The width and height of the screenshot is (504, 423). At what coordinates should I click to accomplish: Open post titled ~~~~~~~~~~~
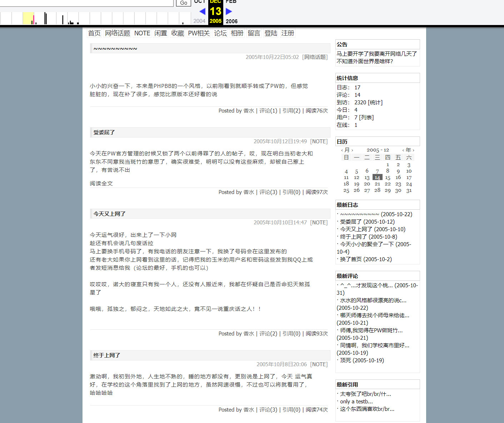point(115,49)
